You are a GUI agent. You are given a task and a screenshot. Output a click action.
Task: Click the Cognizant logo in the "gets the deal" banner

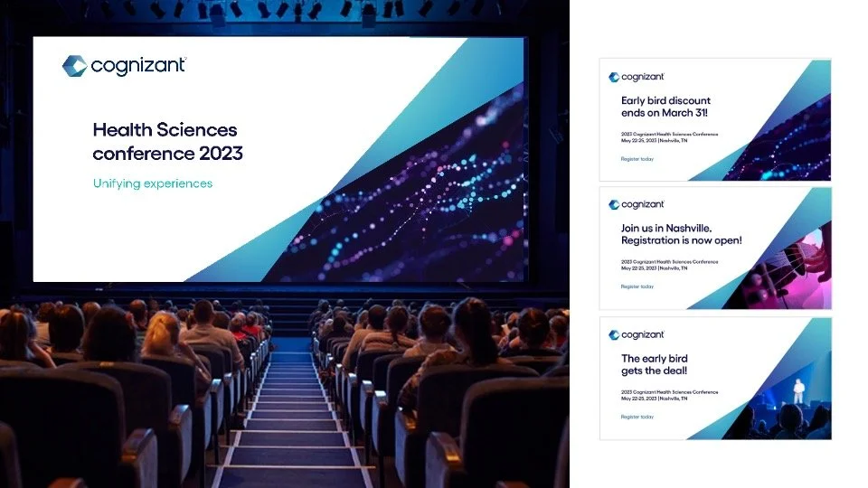[636, 334]
